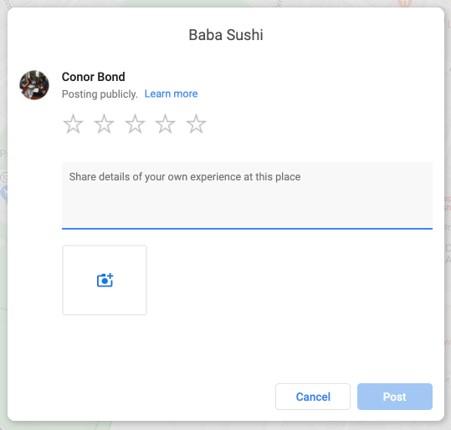Image resolution: width=451 pixels, height=430 pixels.
Task: Open Conor Bond's profile picture
Action: 34,85
